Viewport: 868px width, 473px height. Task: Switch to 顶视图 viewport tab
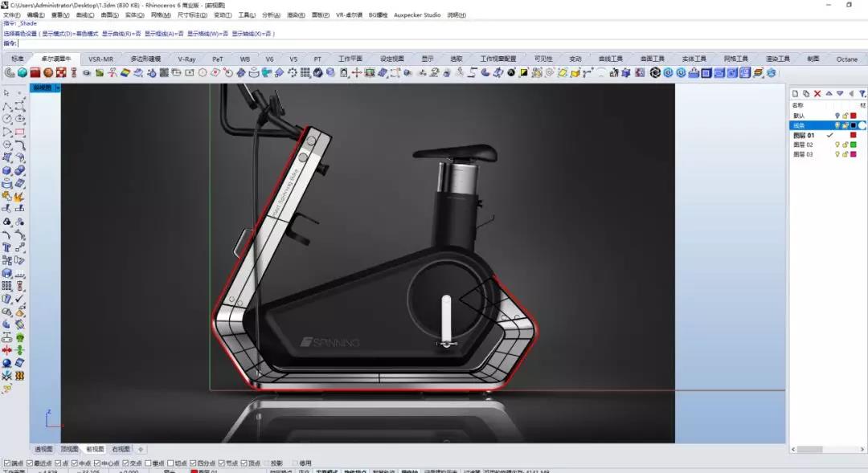[x=69, y=449]
